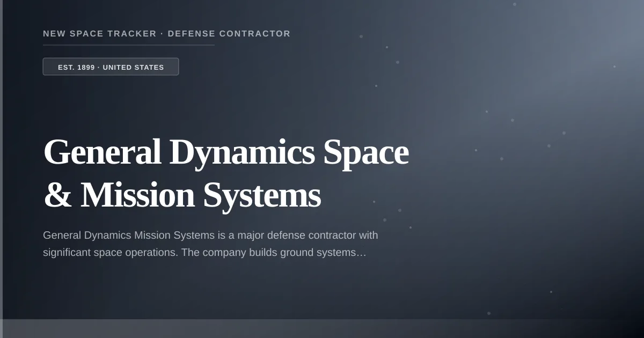The height and width of the screenshot is (338, 644).
Task: Click the description starting 'General Dynamics Mission Systems is'
Action: pos(210,244)
